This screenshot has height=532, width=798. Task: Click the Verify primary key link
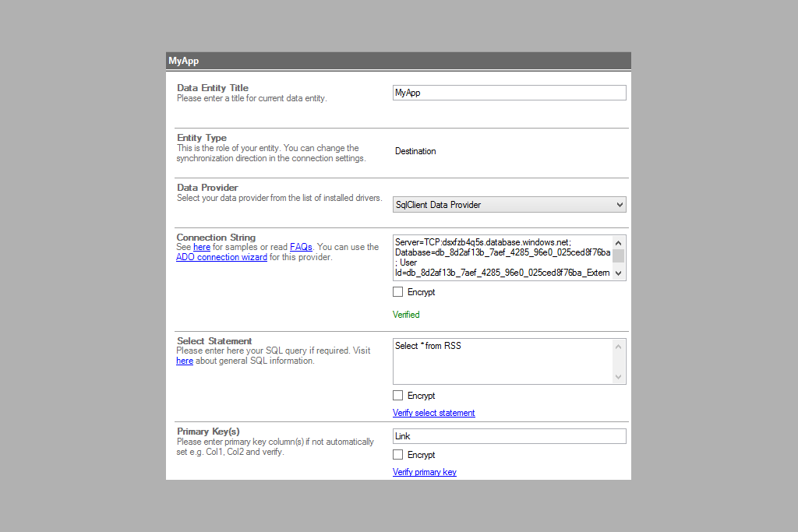pos(425,472)
